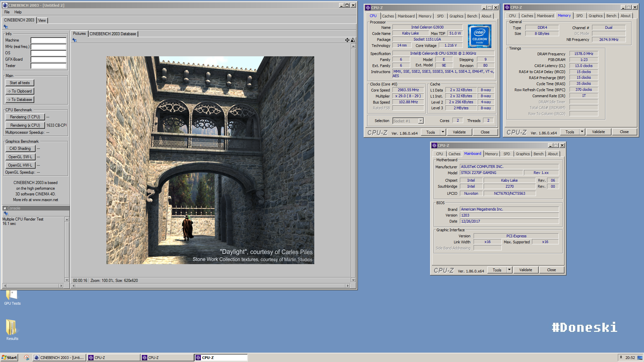Screen dimensions: 644x362
Task: Click the 1633 CB-CPU result value
Action: pos(56,125)
